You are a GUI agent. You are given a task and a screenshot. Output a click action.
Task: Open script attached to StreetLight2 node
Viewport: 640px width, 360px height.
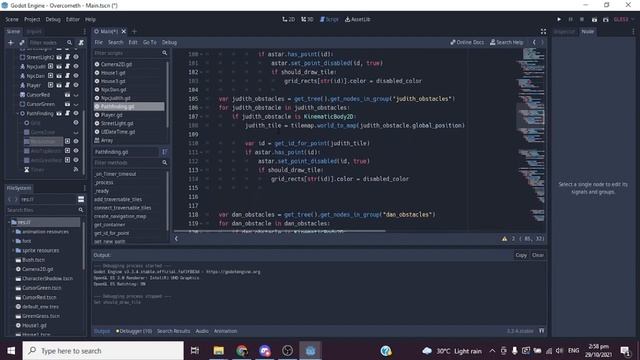67,57
